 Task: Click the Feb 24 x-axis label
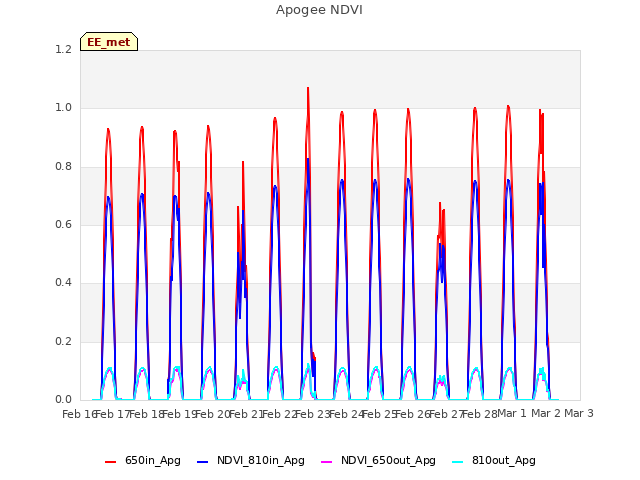(x=345, y=414)
